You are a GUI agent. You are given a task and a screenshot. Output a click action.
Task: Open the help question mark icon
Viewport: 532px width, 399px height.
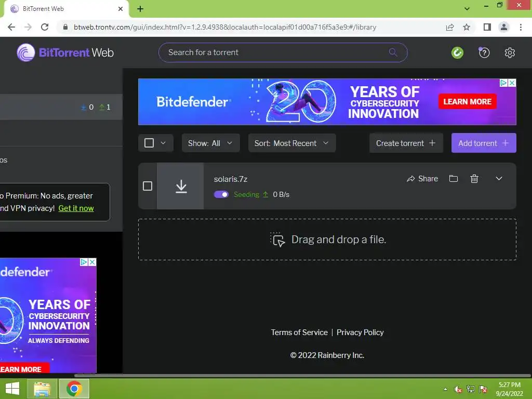pyautogui.click(x=484, y=52)
